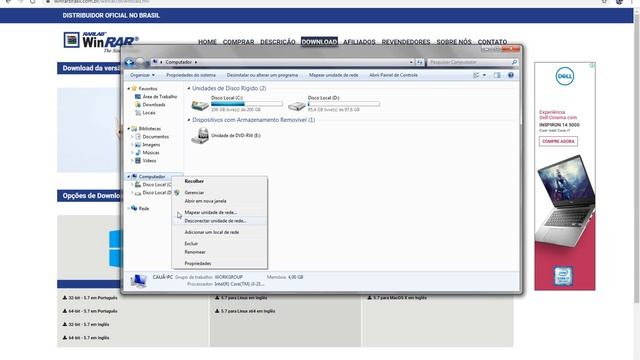Click the Locais recent places icon
The width and height of the screenshot is (640, 360).
pyautogui.click(x=138, y=113)
